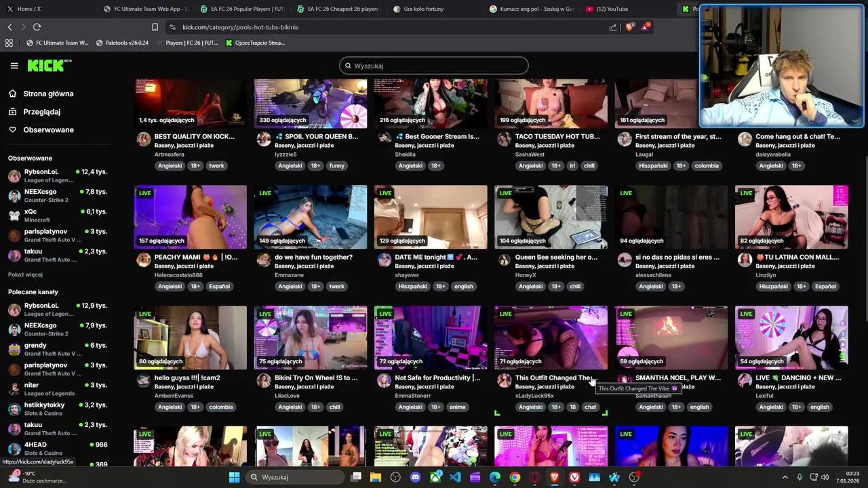Open Obserwowane in sidebar
Screen dimensions: 868x488
tap(48, 129)
